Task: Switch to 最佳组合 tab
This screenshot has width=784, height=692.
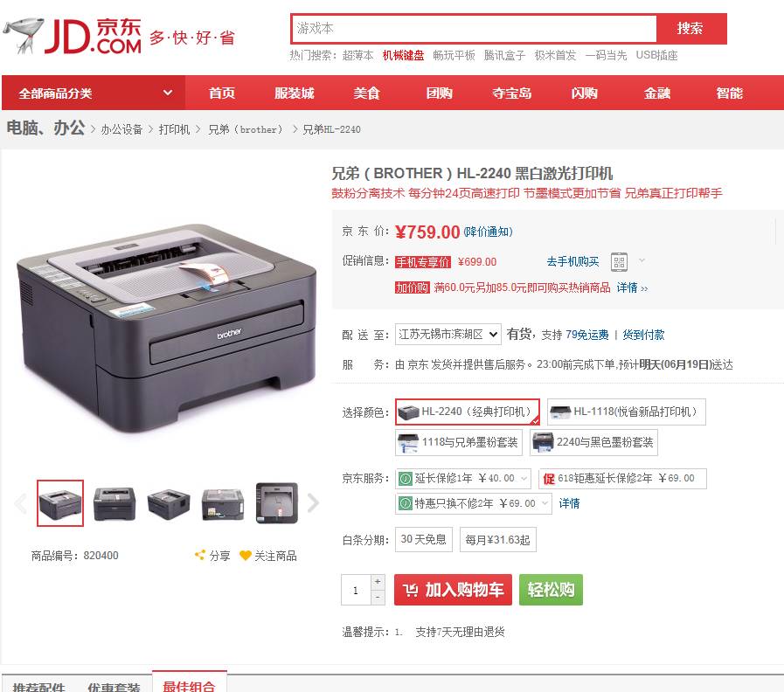Action: coord(190,683)
